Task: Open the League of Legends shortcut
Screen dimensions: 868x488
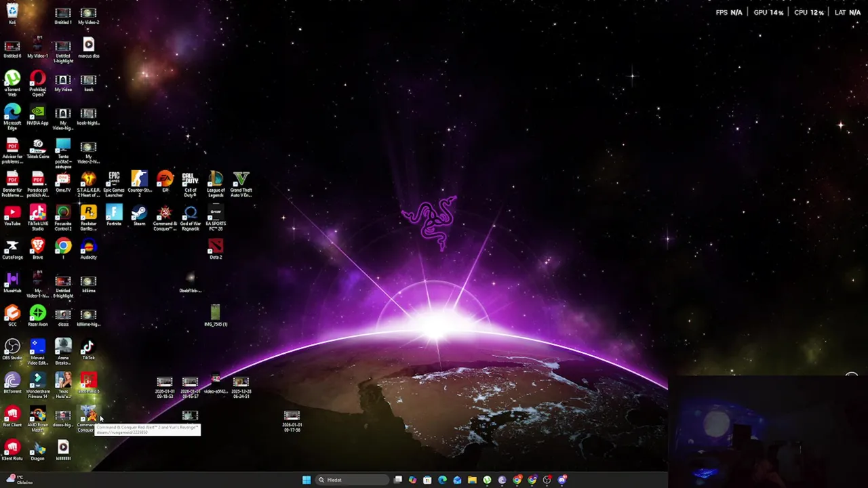Action: pyautogui.click(x=216, y=184)
